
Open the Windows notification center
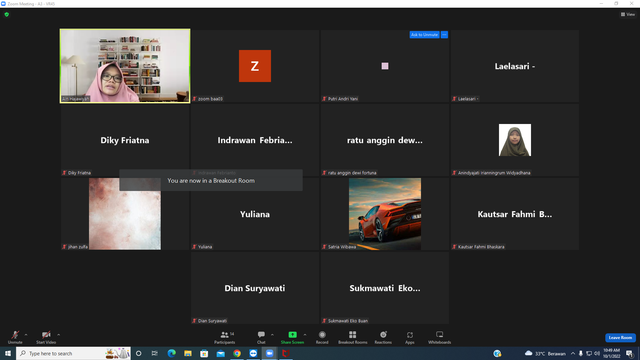(630, 353)
